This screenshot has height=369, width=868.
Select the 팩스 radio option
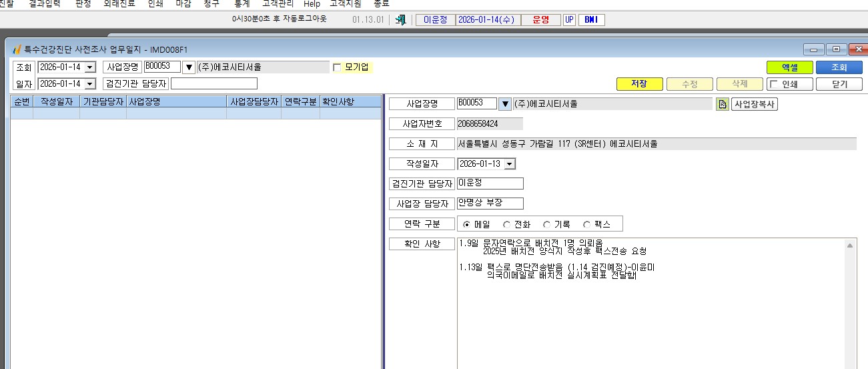587,225
